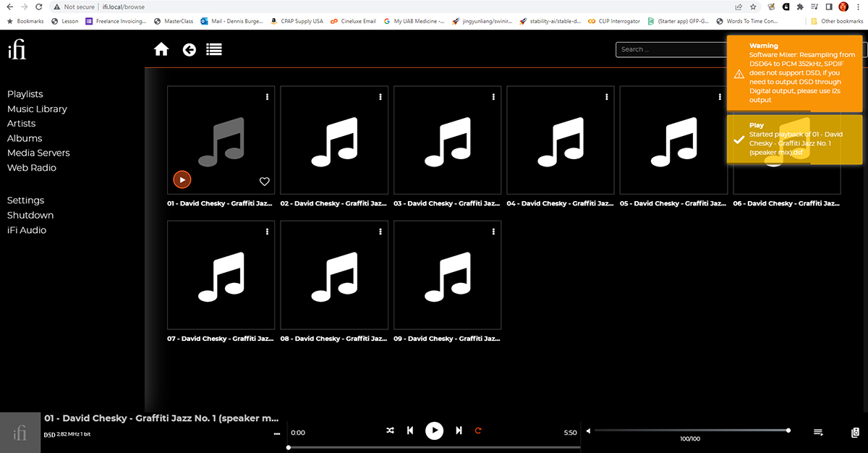Click the circular back arrow icon

click(x=190, y=50)
